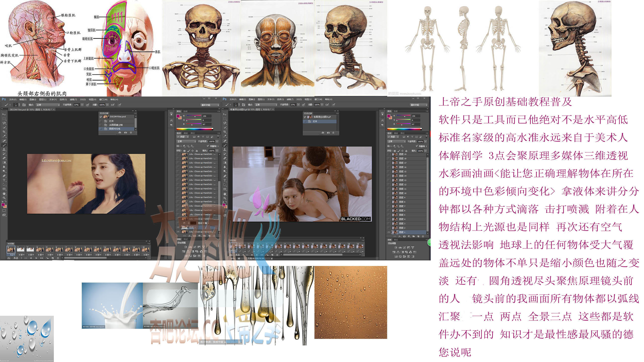
Task: Switch to 通道 tab in right Layers panel
Action: [396, 133]
